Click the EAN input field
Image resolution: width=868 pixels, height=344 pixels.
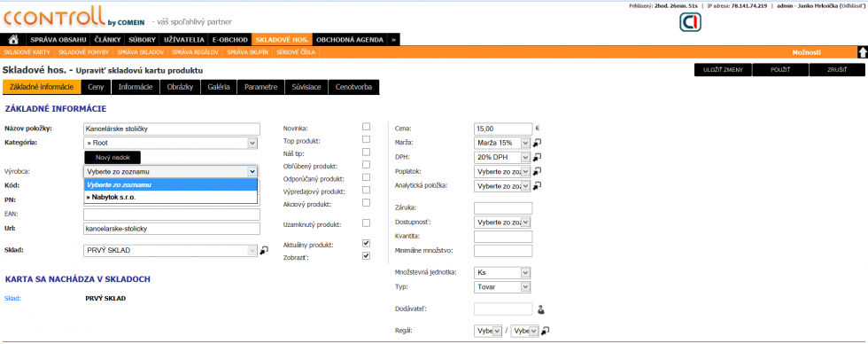tap(172, 215)
